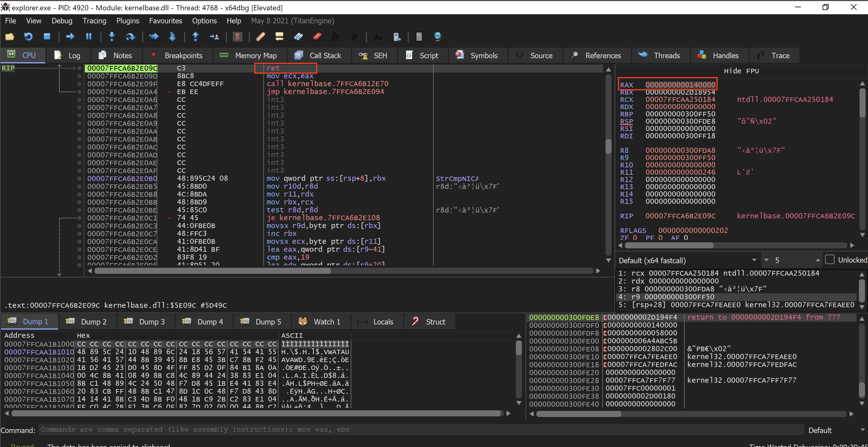
Task: Switch to the Call Stack tab
Action: [x=319, y=55]
